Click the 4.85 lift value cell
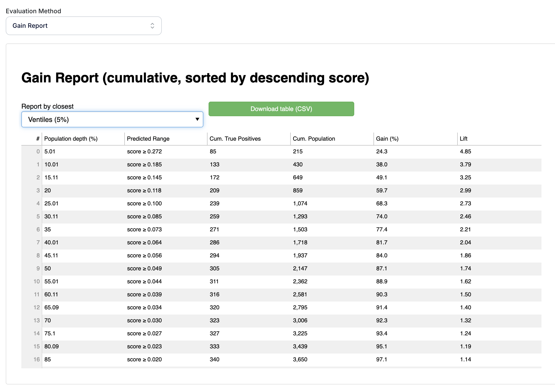Image resolution: width=555 pixels, height=392 pixels. click(x=466, y=152)
